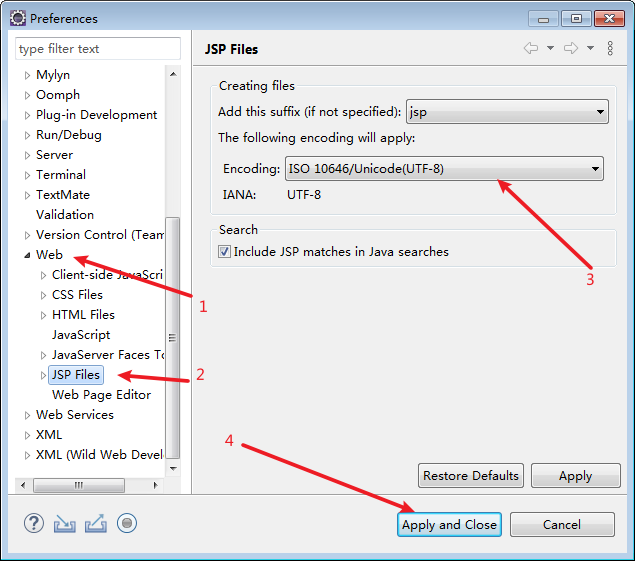The height and width of the screenshot is (561, 635).
Task: Click horizontal scrollbar right arrow
Action: (156, 485)
